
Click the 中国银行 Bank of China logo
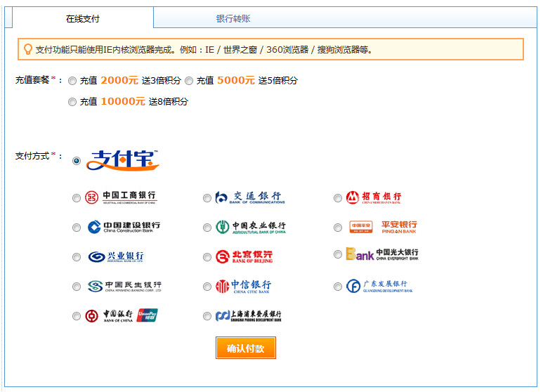tap(109, 316)
